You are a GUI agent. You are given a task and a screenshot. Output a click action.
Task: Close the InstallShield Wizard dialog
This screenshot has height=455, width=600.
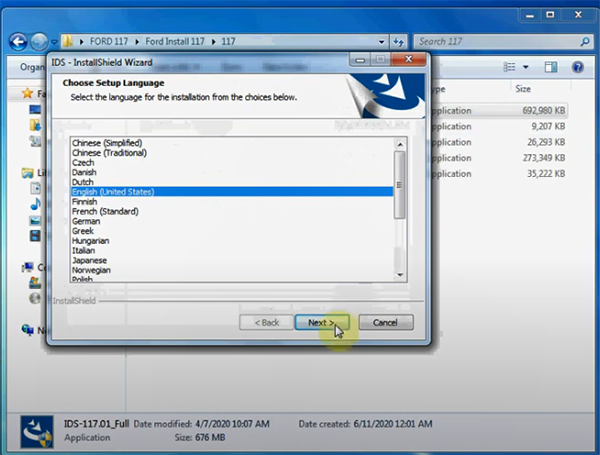point(409,59)
